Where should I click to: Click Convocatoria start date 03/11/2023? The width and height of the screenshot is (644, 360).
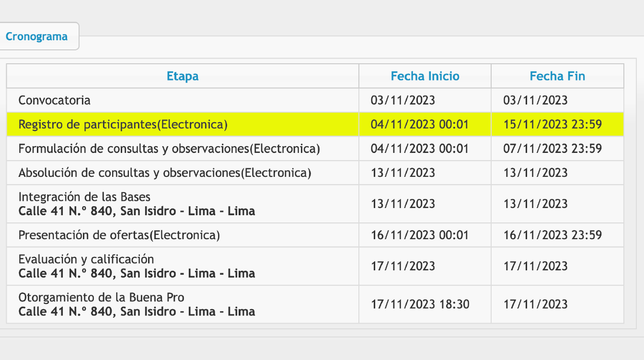[x=403, y=100]
